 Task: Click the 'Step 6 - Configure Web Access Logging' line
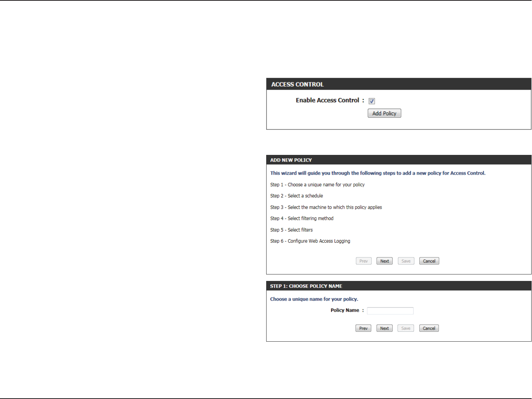tap(310, 241)
